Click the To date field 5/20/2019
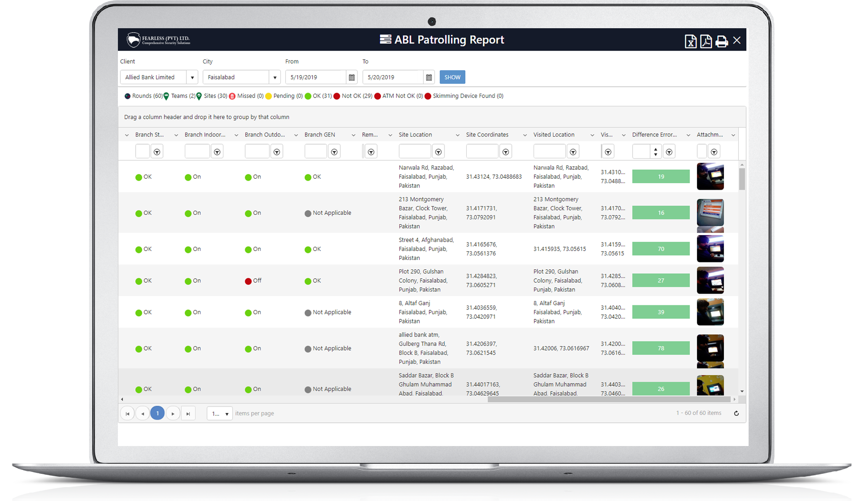The width and height of the screenshot is (868, 501). coord(393,77)
